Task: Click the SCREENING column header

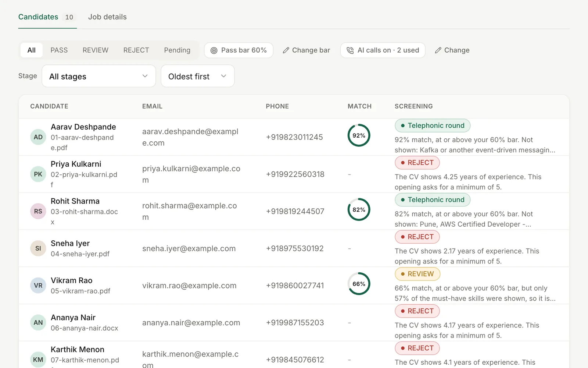Action: coord(413,106)
